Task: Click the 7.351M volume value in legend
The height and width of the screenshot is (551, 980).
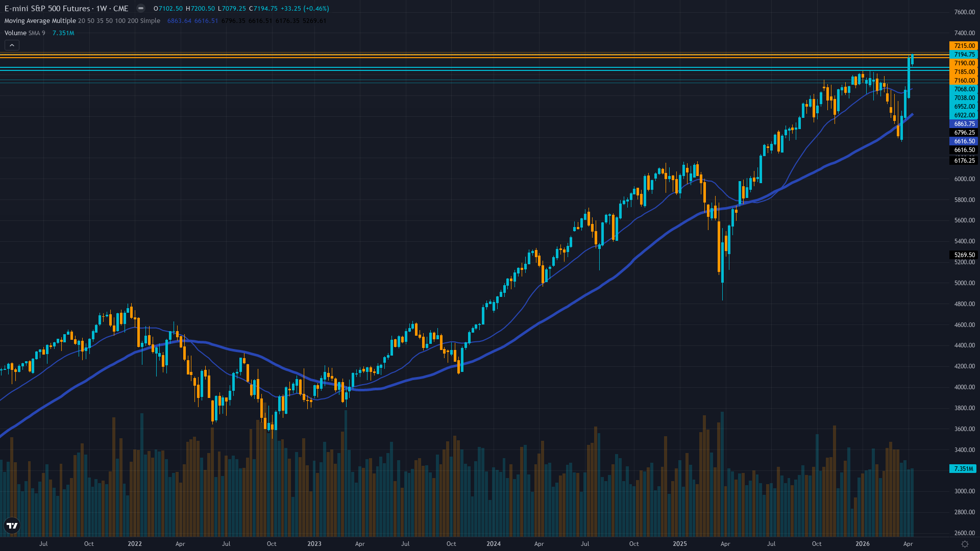Action: pos(63,33)
